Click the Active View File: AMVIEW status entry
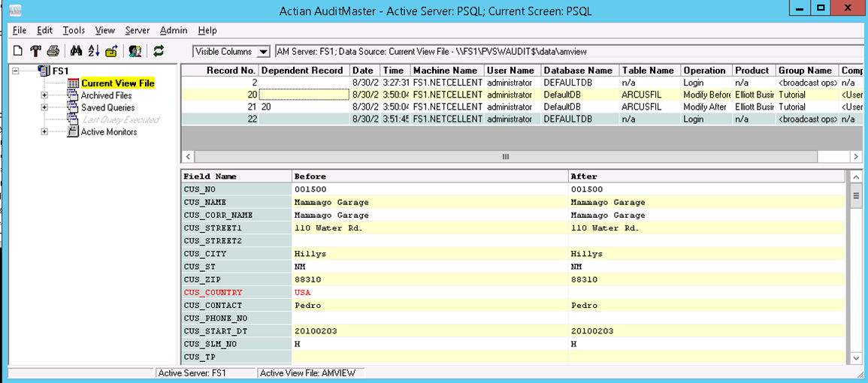 pos(311,373)
